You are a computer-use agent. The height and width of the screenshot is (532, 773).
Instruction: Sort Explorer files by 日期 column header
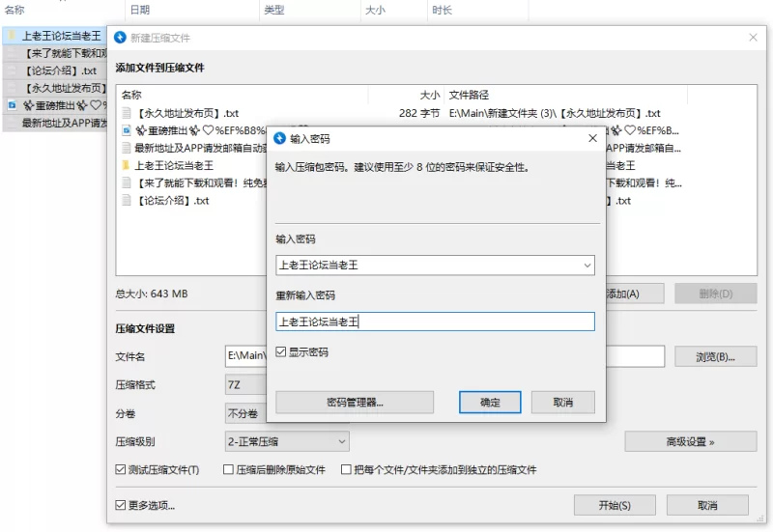pyautogui.click(x=140, y=10)
